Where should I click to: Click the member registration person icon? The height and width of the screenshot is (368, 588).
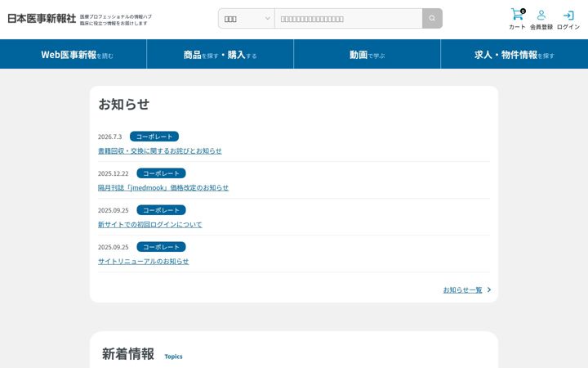541,15
